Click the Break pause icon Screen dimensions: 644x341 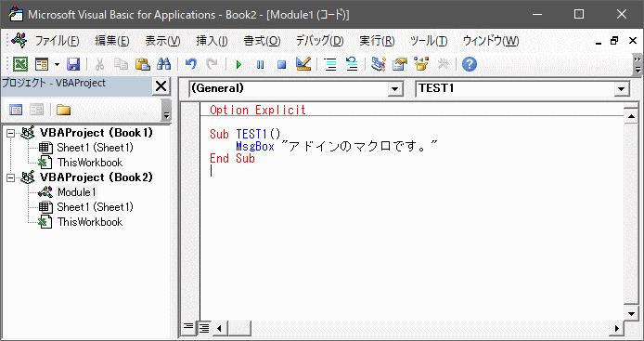coord(260,65)
